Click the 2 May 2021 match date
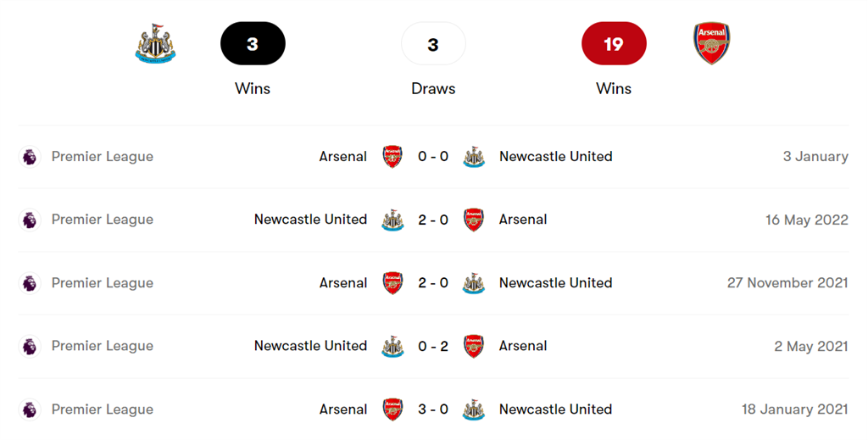The height and width of the screenshot is (440, 868). 811,346
